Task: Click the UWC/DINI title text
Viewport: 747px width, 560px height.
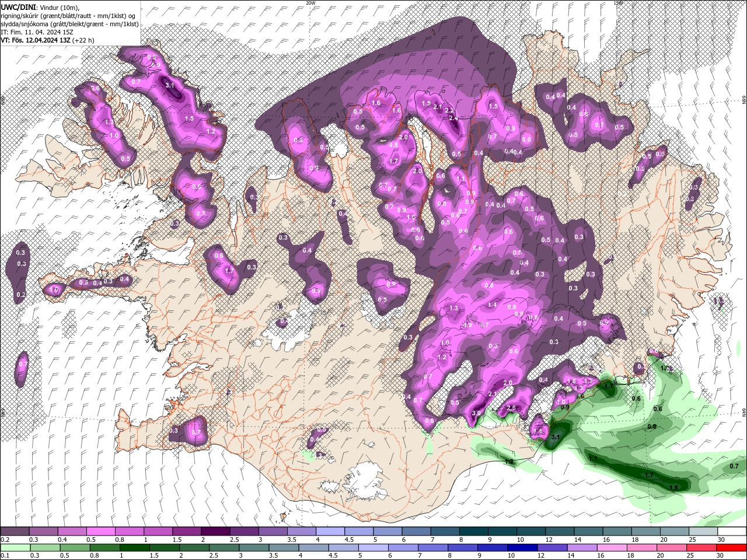Action: click(x=19, y=7)
